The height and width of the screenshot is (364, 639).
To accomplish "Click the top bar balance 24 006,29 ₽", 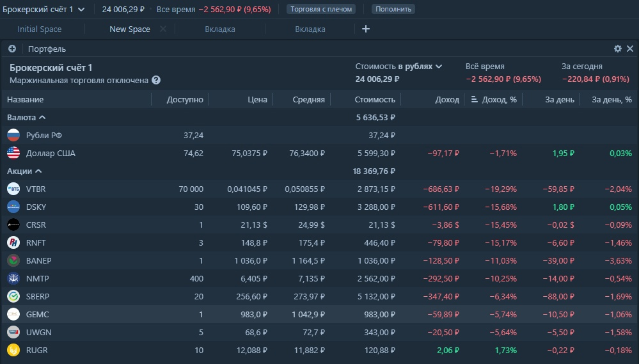I will tap(123, 10).
